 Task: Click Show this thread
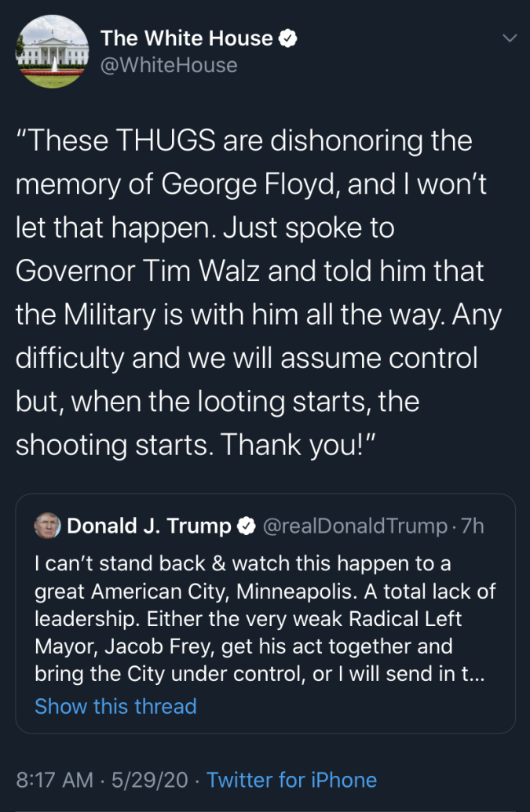(115, 706)
